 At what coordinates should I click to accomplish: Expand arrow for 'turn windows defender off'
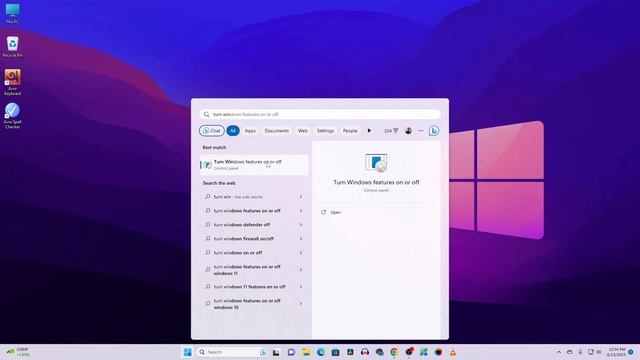point(301,224)
